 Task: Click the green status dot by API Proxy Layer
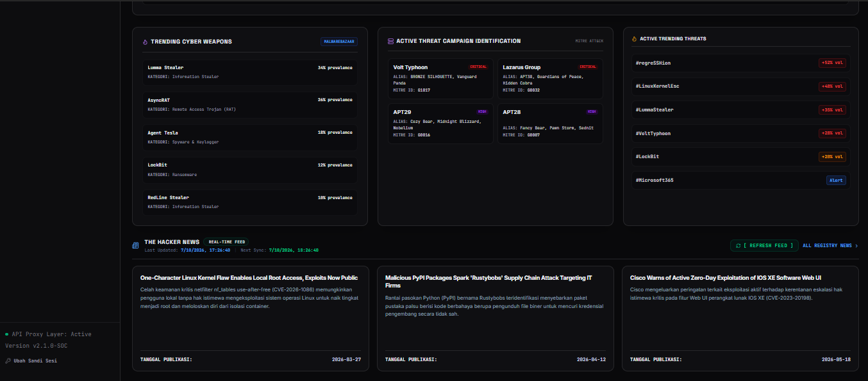(x=6, y=334)
